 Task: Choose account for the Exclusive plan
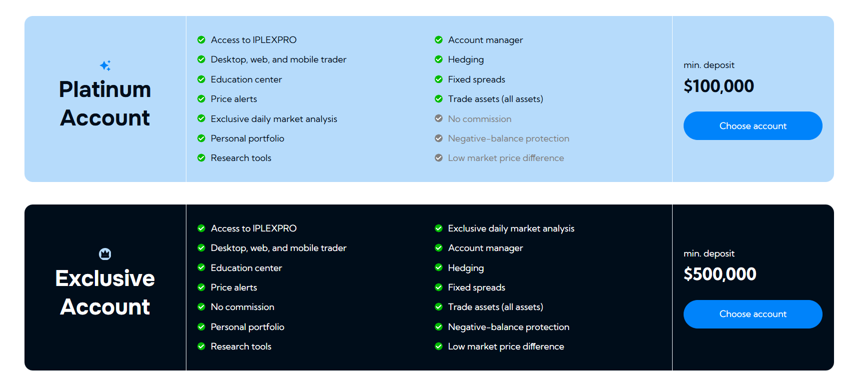[x=753, y=314]
